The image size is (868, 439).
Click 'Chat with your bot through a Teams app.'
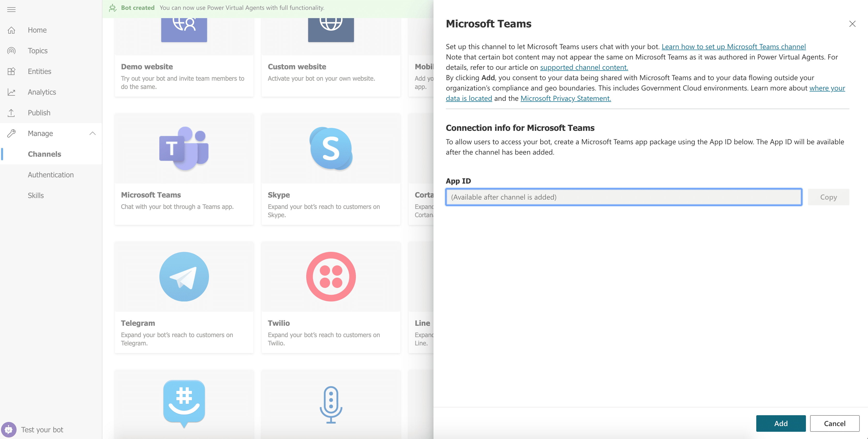[x=177, y=207]
